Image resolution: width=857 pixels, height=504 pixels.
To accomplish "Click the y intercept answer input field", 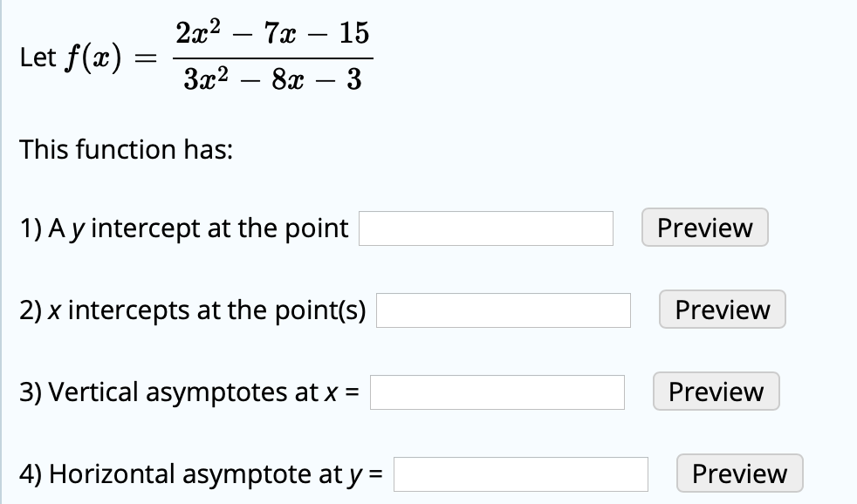I will [x=485, y=228].
